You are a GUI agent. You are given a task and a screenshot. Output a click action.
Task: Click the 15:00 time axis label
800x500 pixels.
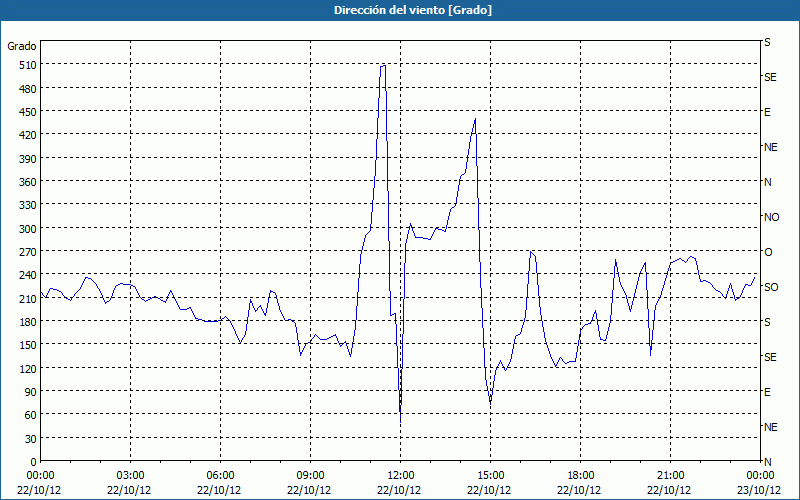490,476
